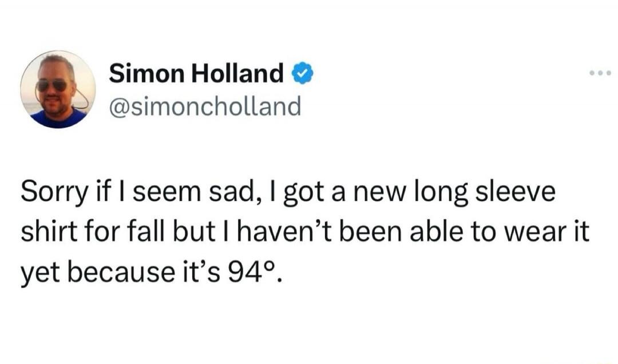Click the display name Simon Holland

[196, 73]
